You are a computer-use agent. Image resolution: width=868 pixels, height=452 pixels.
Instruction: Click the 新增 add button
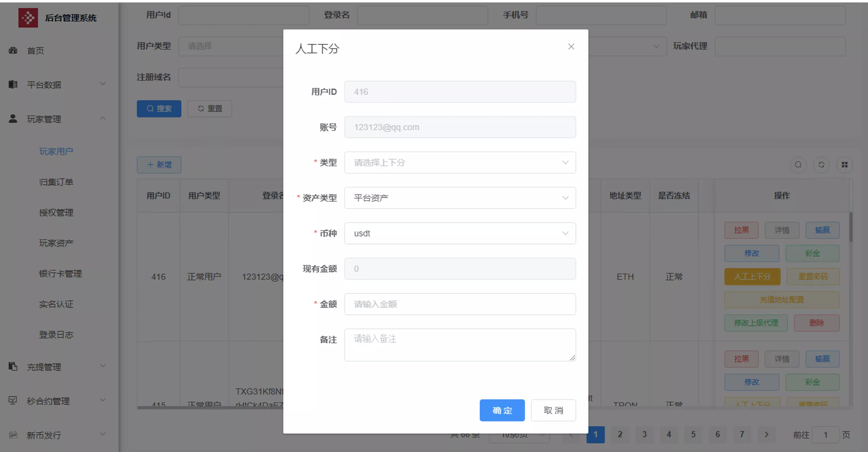[159, 165]
